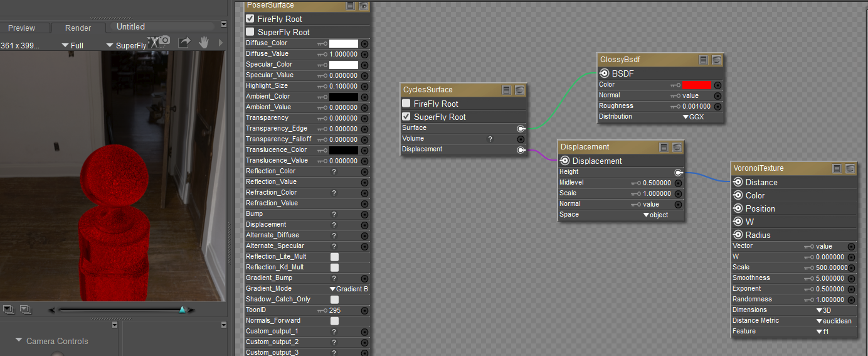Click the export render arrow icon
This screenshot has width=868, height=356.
(184, 42)
